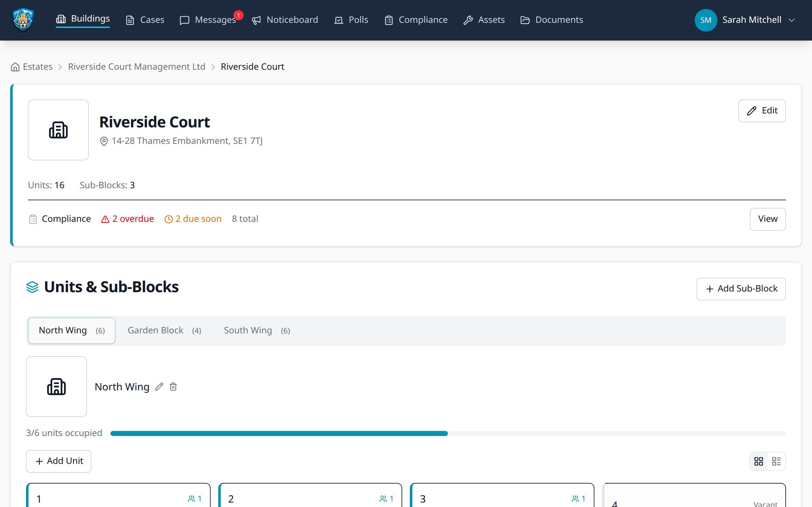Click the home icon in breadcrumb
Viewport: 812px width, 507px height.
tap(15, 67)
